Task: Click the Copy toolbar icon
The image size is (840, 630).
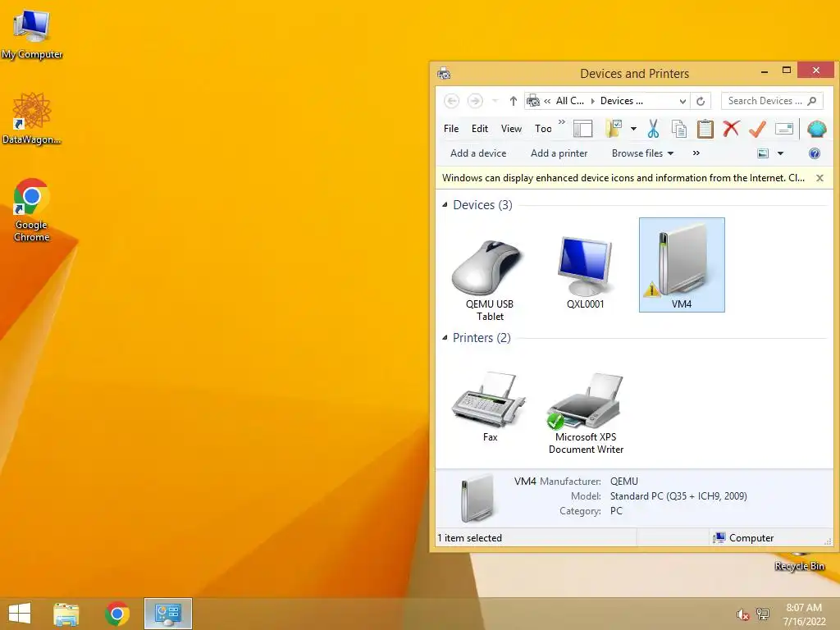Action: (x=678, y=129)
